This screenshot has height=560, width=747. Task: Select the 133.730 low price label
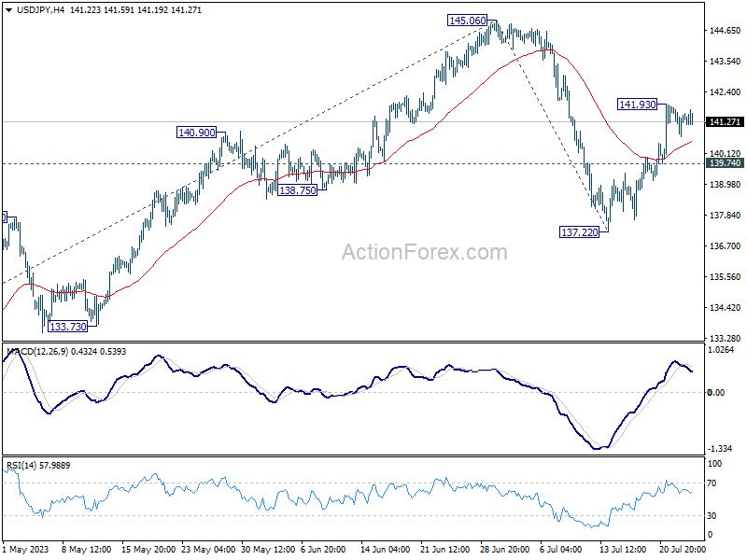[x=68, y=327]
